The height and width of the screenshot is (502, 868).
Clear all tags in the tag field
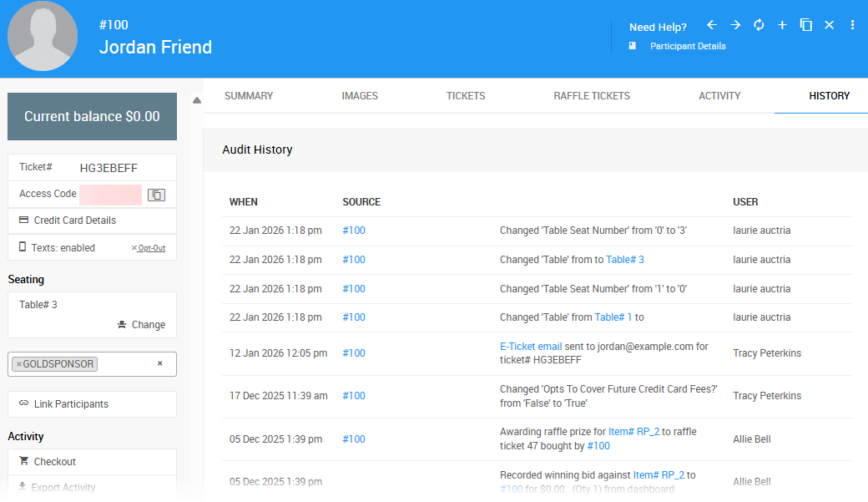click(x=160, y=364)
